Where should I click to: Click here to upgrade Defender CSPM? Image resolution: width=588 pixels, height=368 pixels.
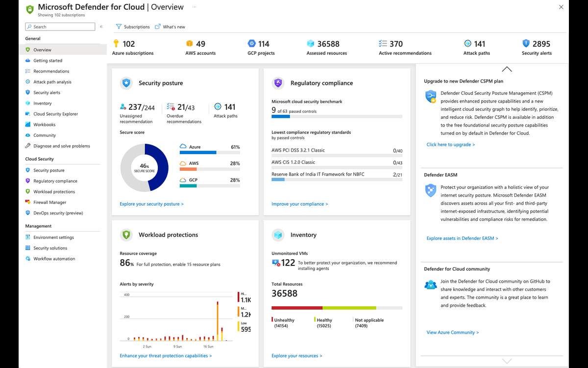click(450, 145)
